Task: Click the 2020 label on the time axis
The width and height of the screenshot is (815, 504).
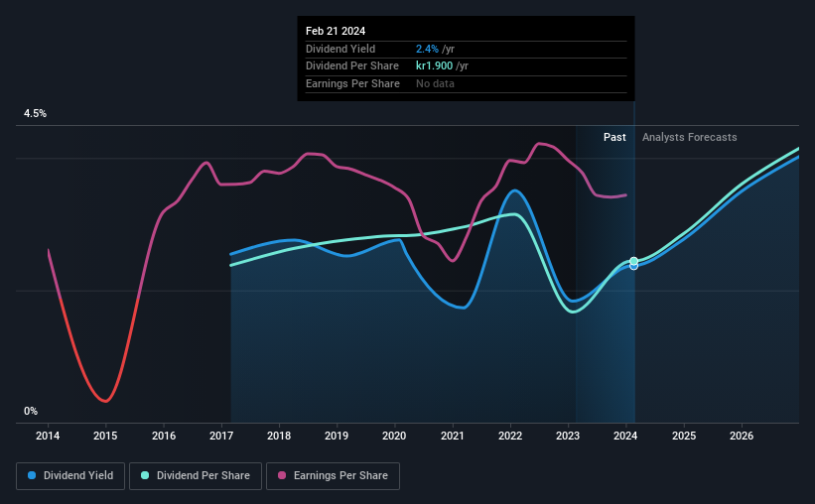Action: point(394,436)
